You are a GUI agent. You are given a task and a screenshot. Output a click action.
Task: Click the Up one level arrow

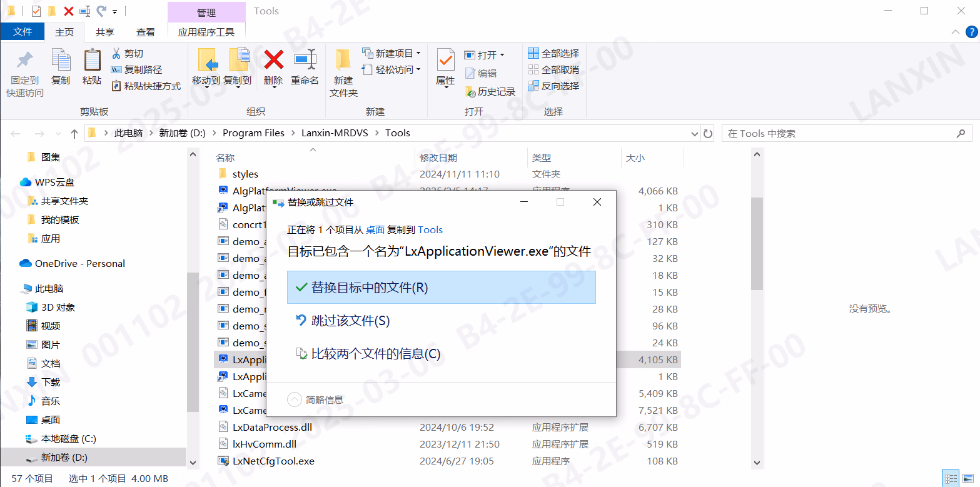[x=74, y=133]
